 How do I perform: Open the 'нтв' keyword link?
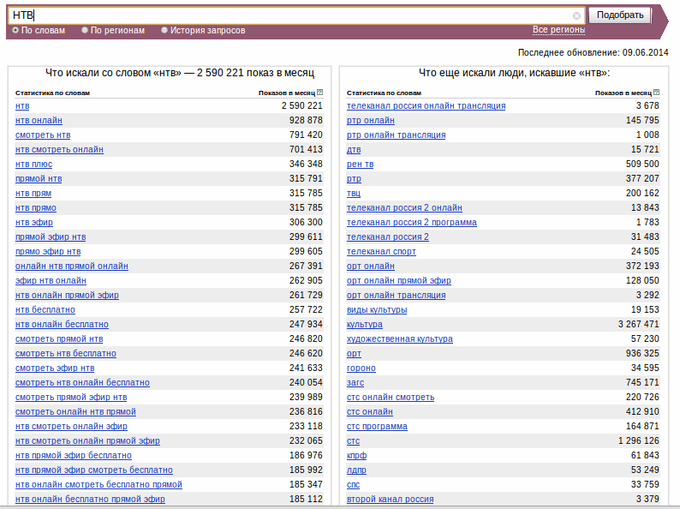click(22, 106)
